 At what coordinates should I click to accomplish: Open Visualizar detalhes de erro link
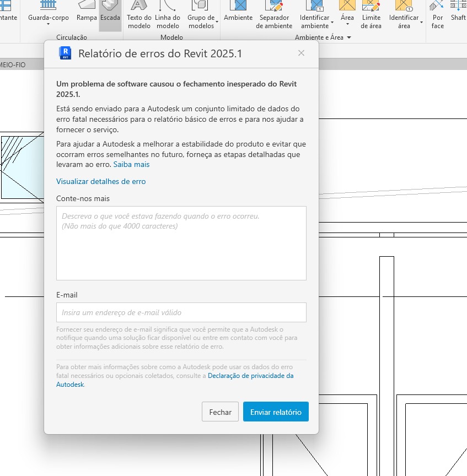[101, 181]
